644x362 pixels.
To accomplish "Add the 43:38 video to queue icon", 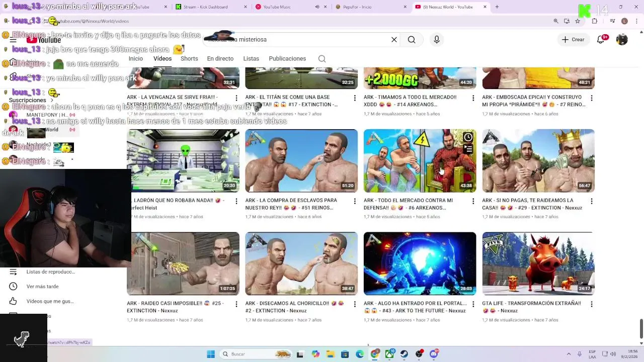I will tap(468, 149).
